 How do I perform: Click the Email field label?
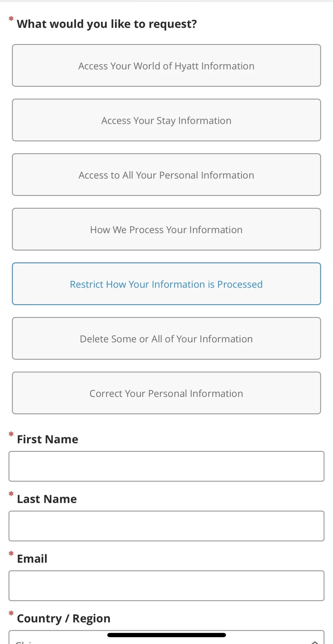(x=32, y=559)
